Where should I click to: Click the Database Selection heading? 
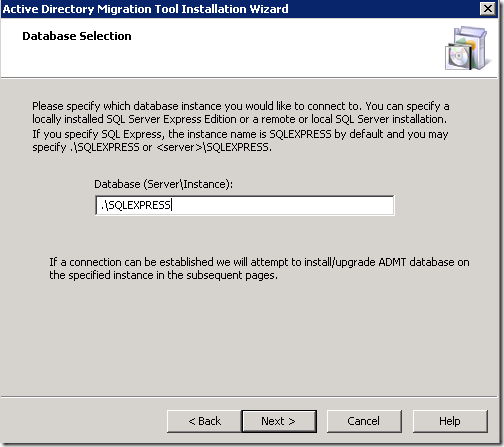77,36
